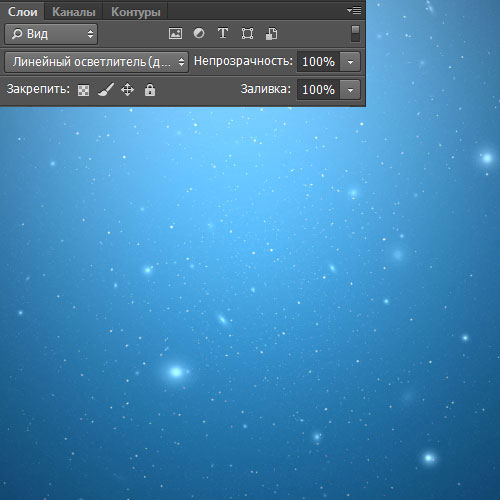This screenshot has width=500, height=500.
Task: Filter for shape layers icon
Action: (x=247, y=34)
